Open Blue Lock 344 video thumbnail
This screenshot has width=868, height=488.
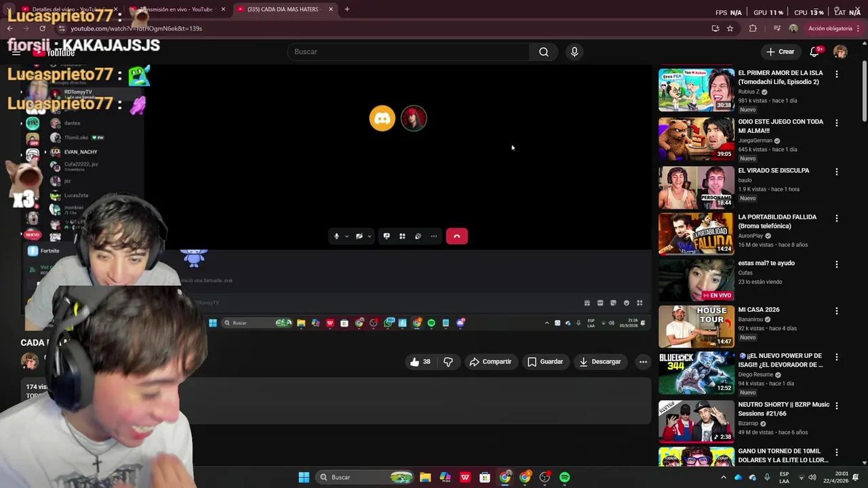tap(696, 373)
